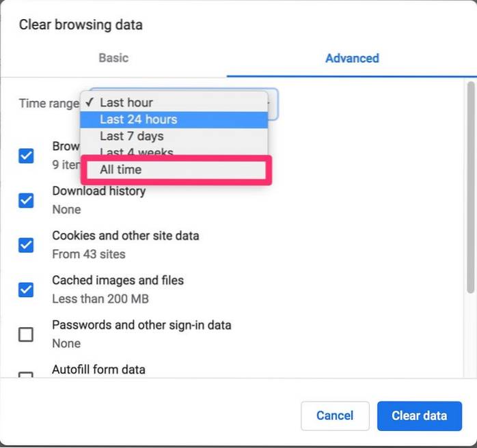Select 'Last hour' in time range list
The width and height of the screenshot is (477, 448).
point(126,102)
